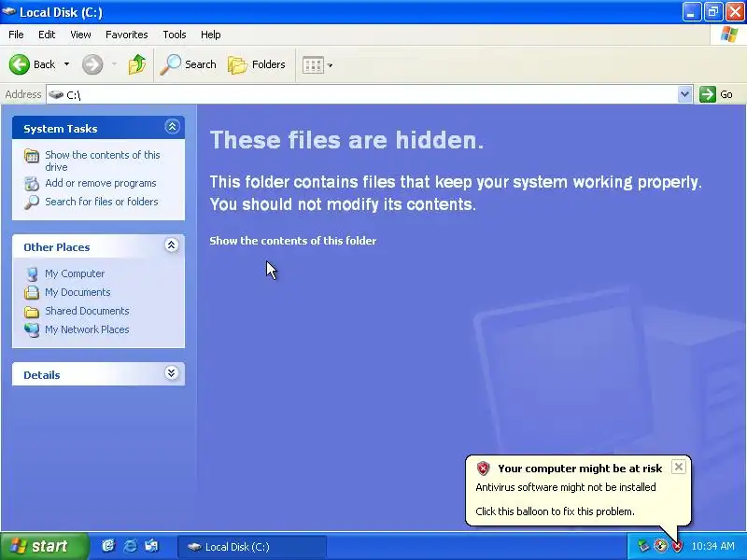Viewport: 747px width, 560px height.
Task: Click the red security shield tray icon
Action: click(x=677, y=546)
